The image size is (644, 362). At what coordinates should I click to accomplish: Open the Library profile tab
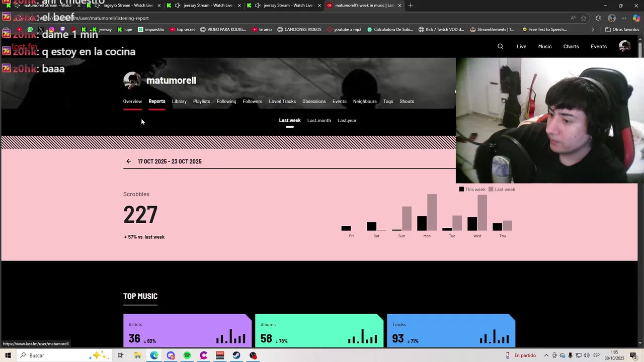pyautogui.click(x=179, y=102)
